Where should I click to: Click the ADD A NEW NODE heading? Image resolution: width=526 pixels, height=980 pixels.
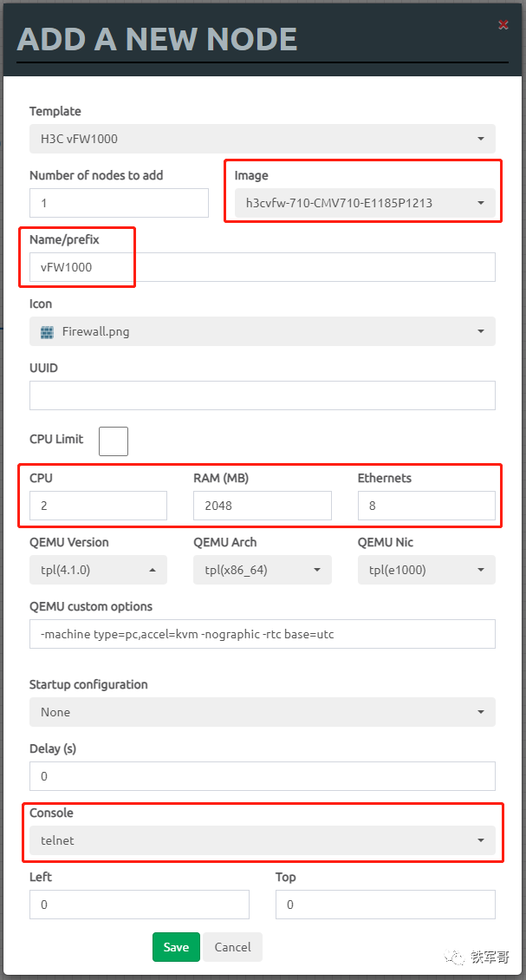click(x=157, y=39)
